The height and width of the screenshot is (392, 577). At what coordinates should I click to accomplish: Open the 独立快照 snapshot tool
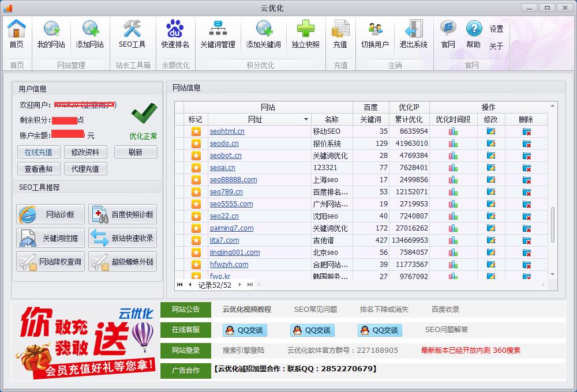305,35
